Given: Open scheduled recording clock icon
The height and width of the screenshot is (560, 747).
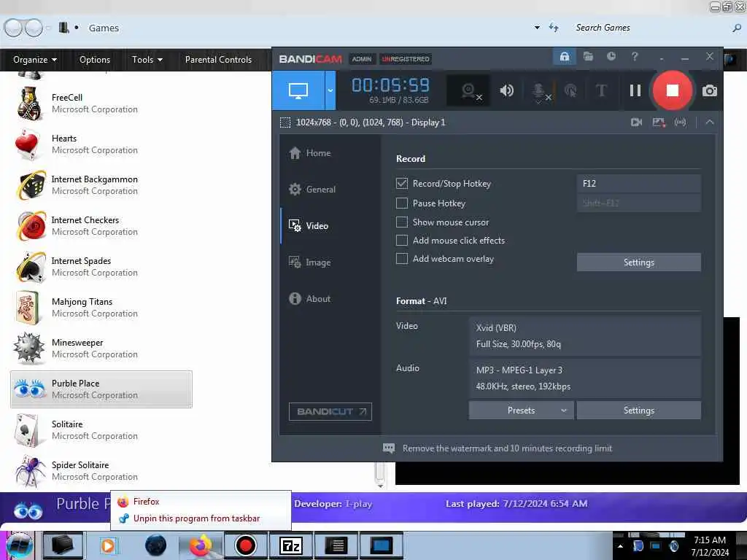Looking at the screenshot, I should (x=611, y=57).
